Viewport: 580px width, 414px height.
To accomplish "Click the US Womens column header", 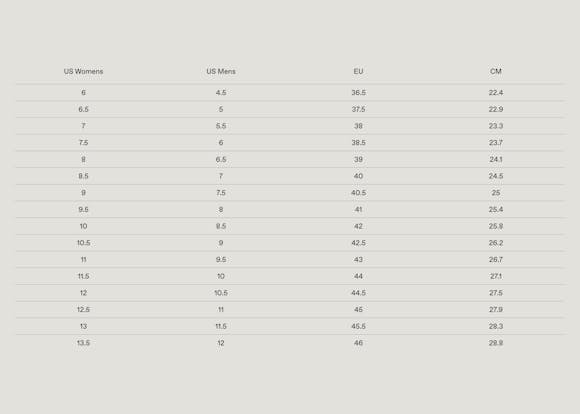I will pyautogui.click(x=83, y=71).
